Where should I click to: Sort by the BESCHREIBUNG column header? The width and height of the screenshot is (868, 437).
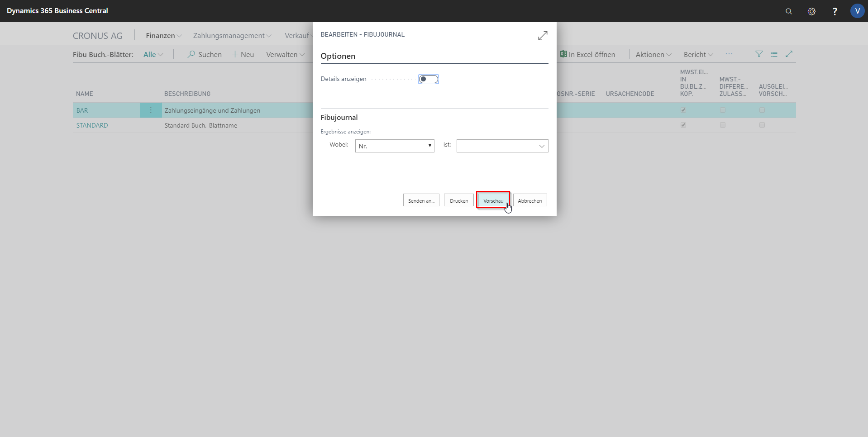[187, 94]
